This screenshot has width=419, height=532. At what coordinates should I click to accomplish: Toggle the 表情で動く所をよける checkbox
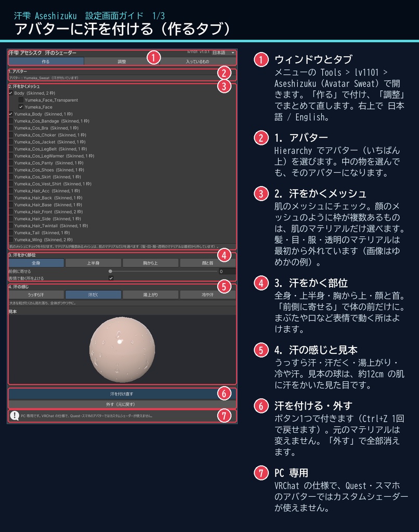pos(111,278)
